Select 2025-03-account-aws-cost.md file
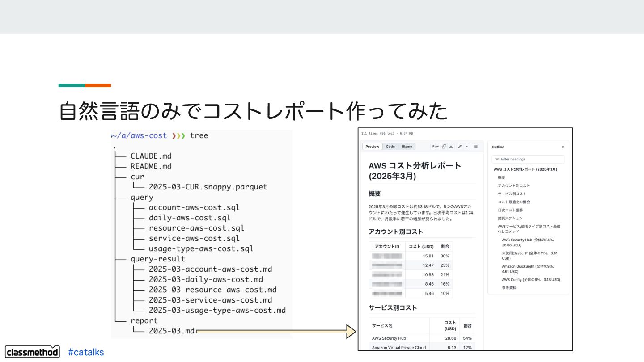The image size is (644, 362). tap(210, 269)
